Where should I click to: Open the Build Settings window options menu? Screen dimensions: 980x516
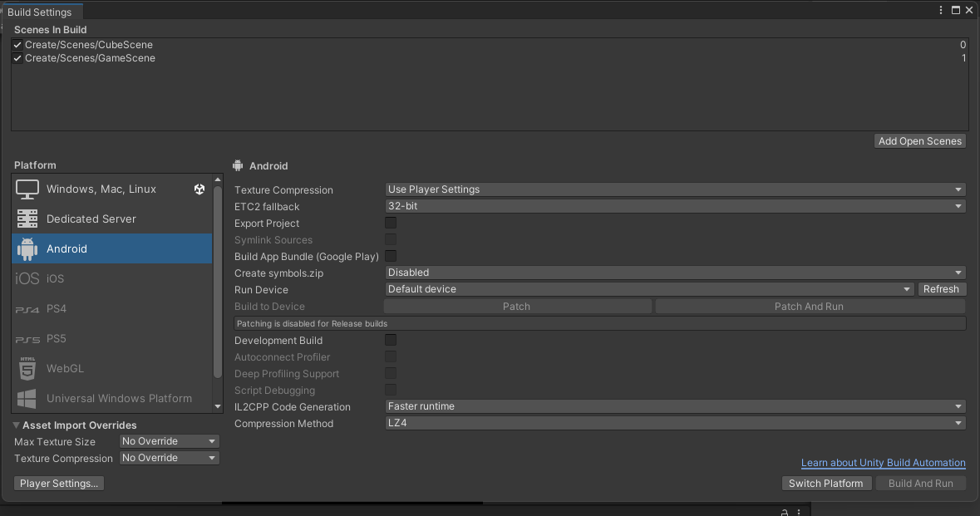point(941,10)
